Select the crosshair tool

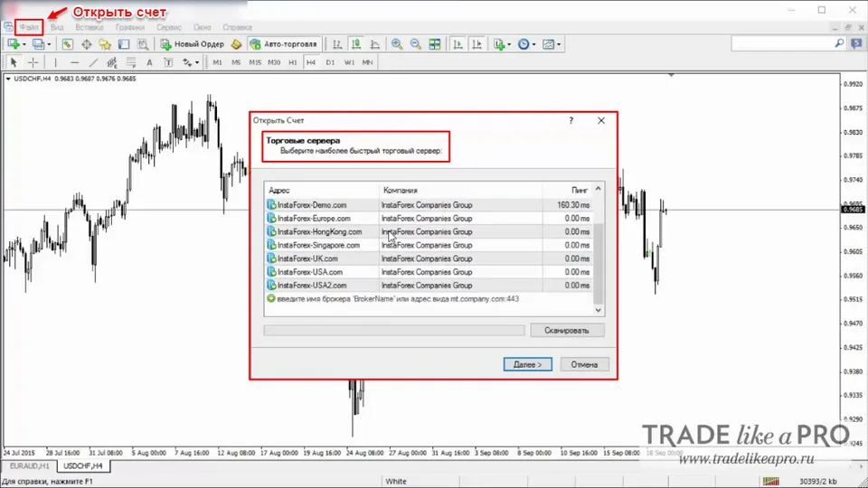(33, 62)
